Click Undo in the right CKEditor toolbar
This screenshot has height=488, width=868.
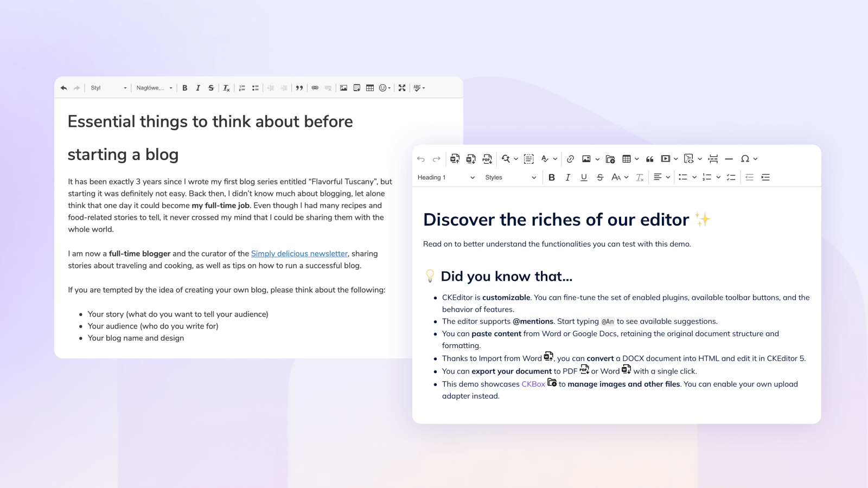pos(421,159)
